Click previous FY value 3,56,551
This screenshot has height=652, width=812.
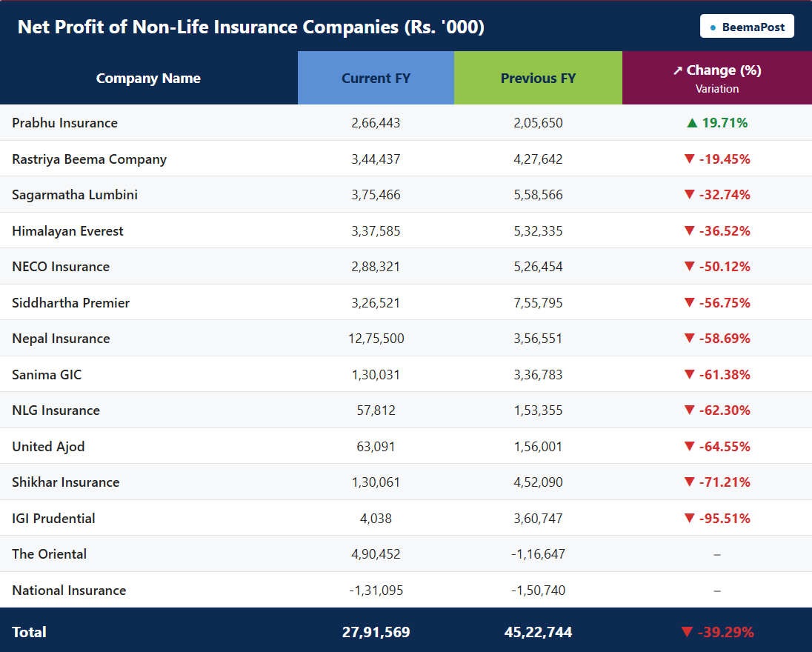click(538, 339)
